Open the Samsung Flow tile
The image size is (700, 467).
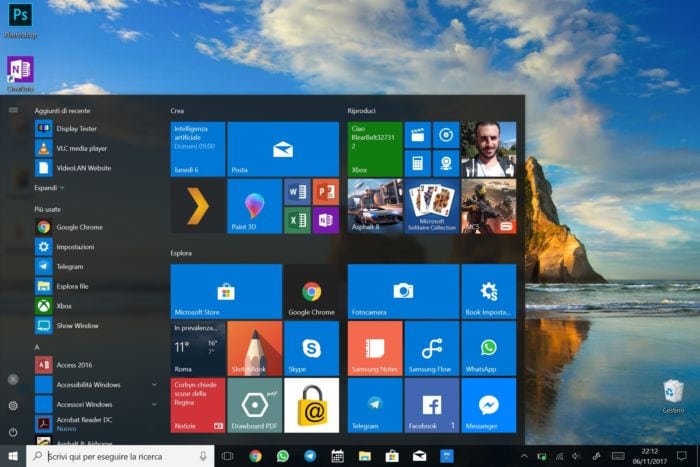point(432,349)
